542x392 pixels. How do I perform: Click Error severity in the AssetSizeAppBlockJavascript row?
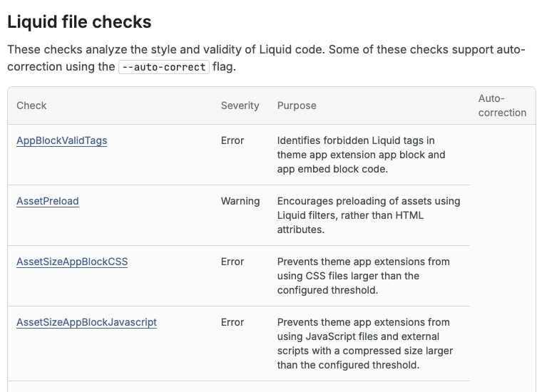pyautogui.click(x=232, y=322)
